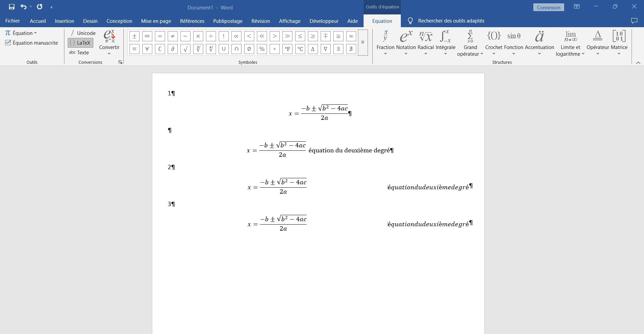Switch conversion format to Unicode
Screen dimensions: 644x334
point(83,33)
